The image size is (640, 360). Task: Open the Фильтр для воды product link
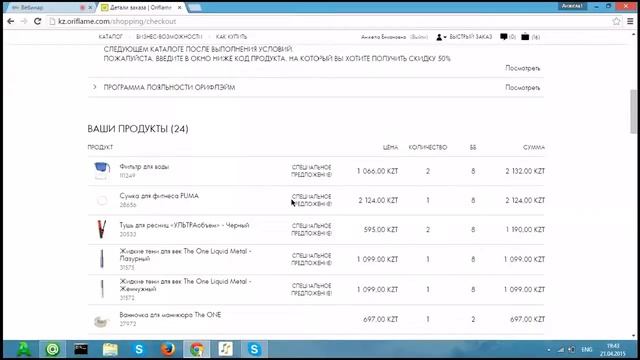(x=144, y=167)
